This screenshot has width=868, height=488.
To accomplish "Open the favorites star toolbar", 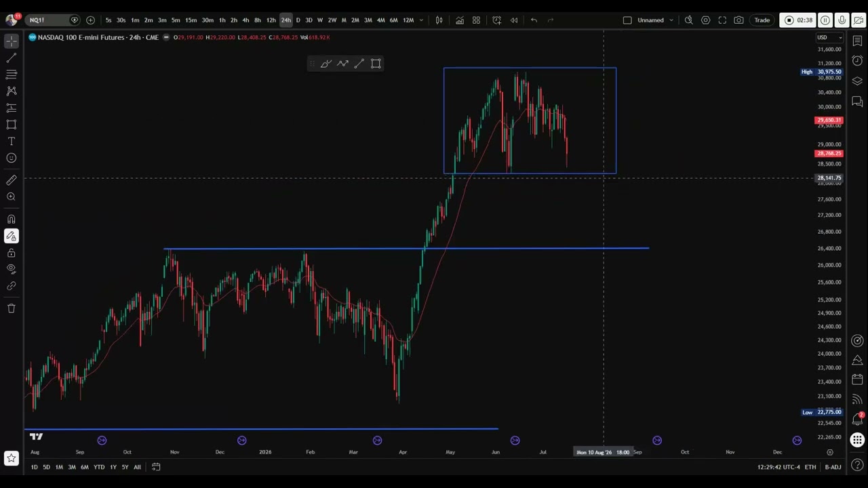I will 12,459.
